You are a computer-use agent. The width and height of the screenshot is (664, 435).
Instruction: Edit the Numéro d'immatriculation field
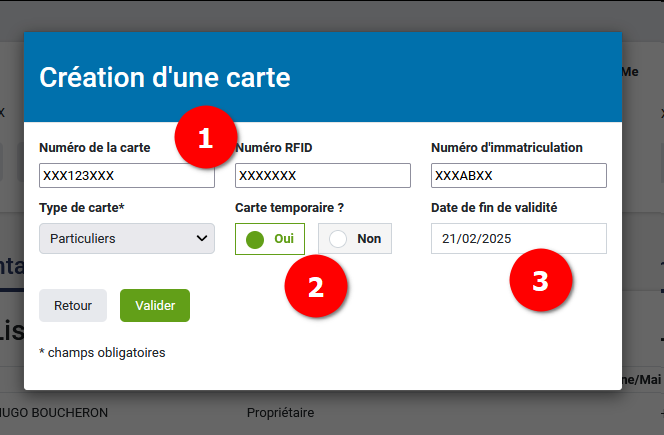(x=519, y=176)
